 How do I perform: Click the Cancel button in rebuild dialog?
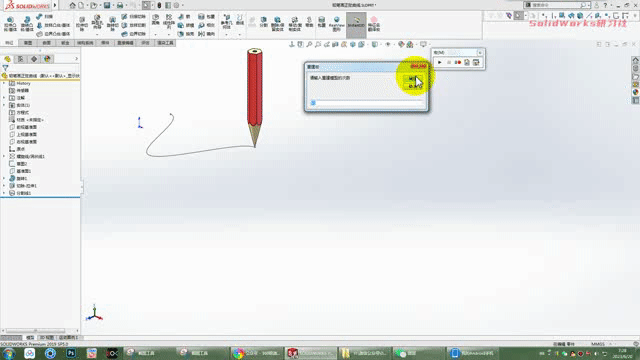[x=413, y=86]
